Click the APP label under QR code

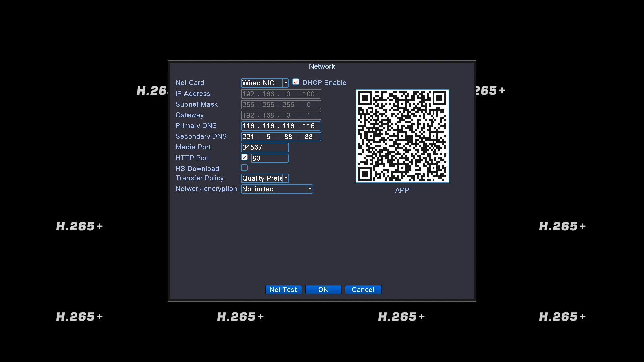tap(402, 190)
